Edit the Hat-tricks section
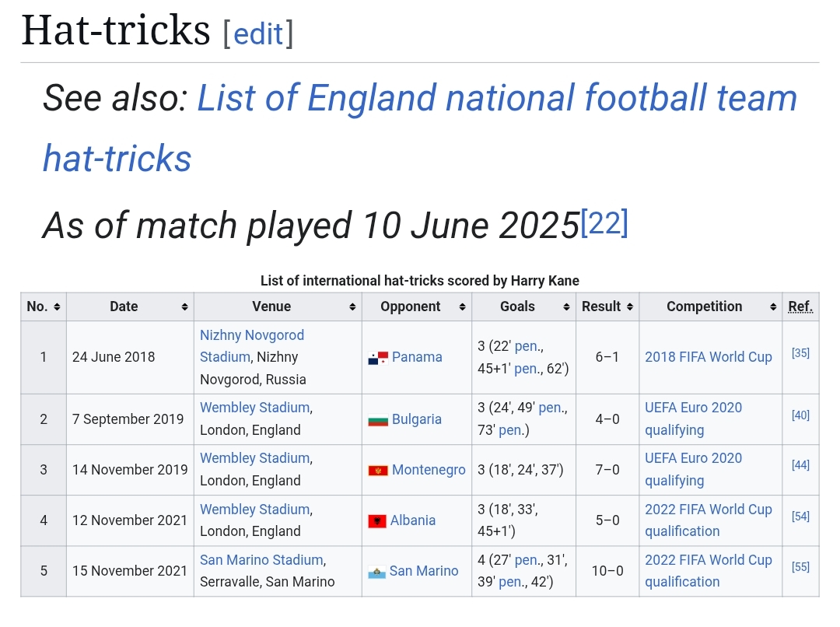The height and width of the screenshot is (627, 840). (258, 33)
